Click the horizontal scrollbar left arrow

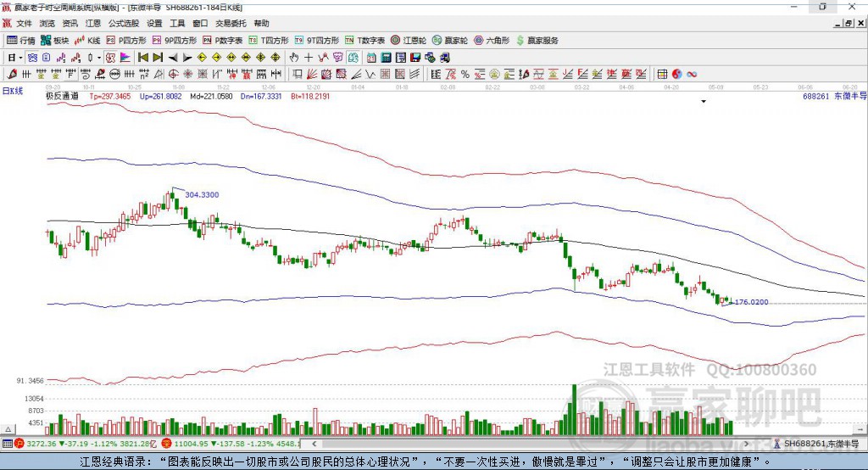(x=314, y=444)
